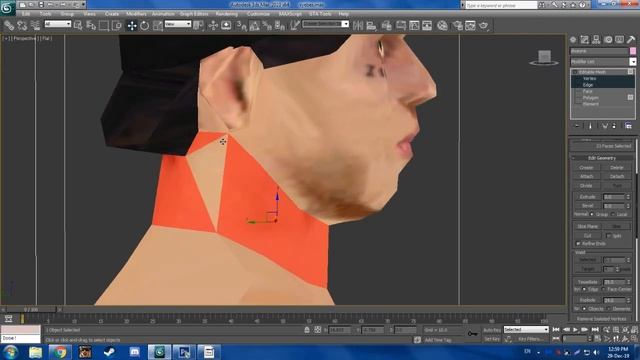The height and width of the screenshot is (360, 640).
Task: Select the Vertex sub-object level
Action: coord(589,78)
